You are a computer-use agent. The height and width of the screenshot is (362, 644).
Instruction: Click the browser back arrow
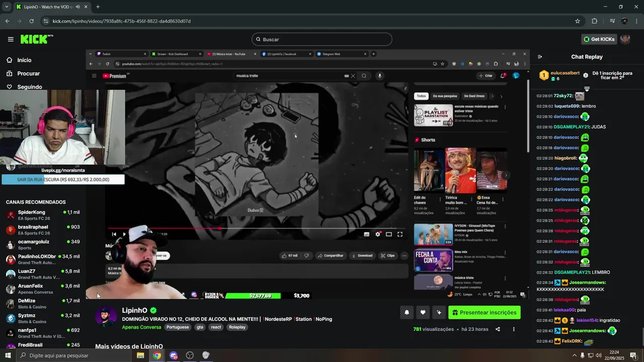click(7, 21)
